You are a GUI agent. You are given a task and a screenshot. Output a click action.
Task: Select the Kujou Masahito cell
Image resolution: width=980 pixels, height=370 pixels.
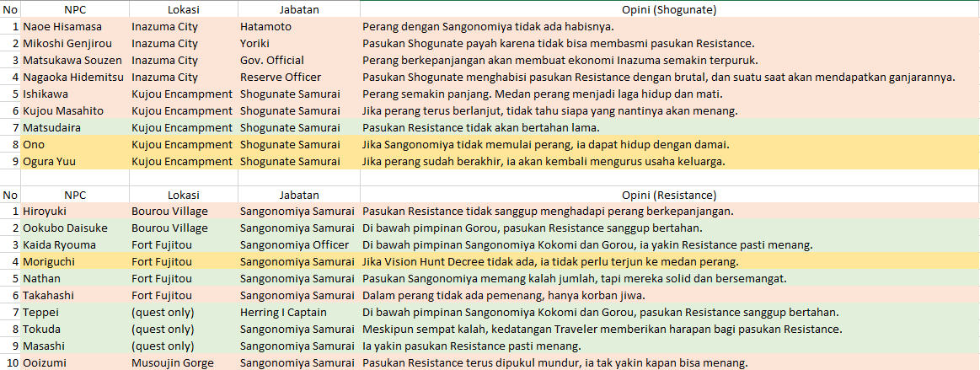coord(74,110)
